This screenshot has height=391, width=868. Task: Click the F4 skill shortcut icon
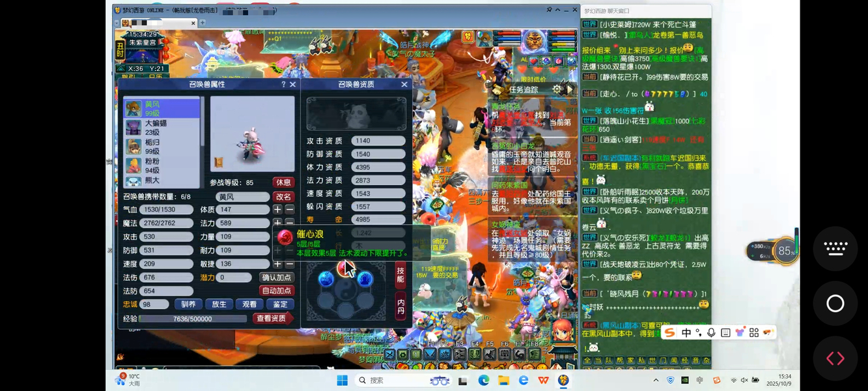(x=475, y=354)
